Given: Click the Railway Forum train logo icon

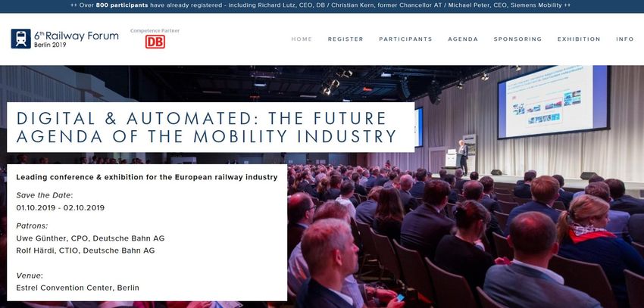Looking at the screenshot, I should click(x=20, y=39).
